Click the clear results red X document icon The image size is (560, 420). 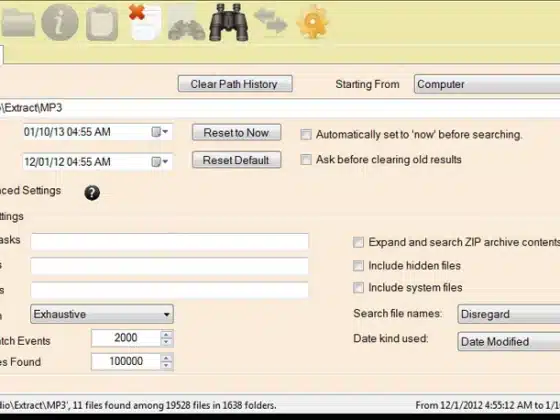pos(145,22)
